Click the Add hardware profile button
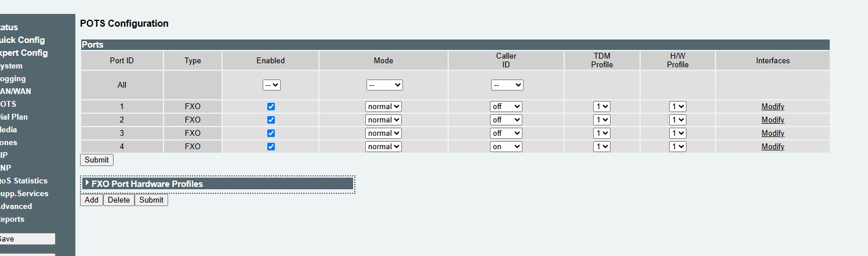 pyautogui.click(x=92, y=200)
